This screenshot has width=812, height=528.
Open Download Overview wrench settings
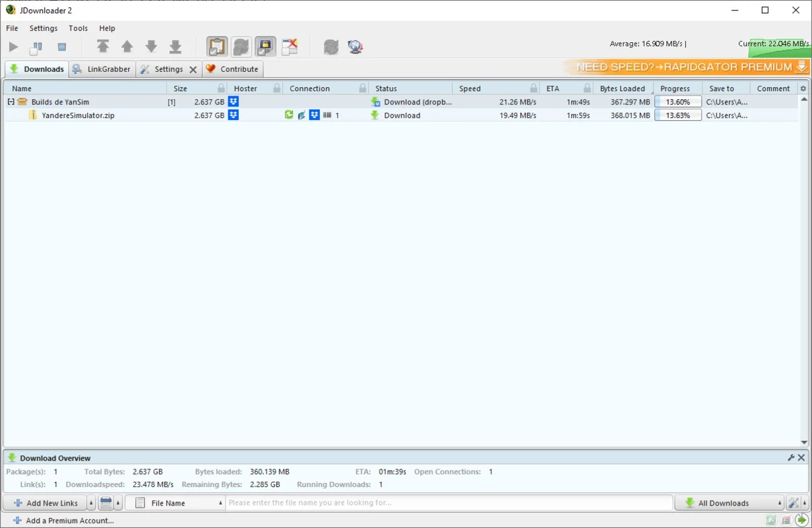click(x=791, y=457)
